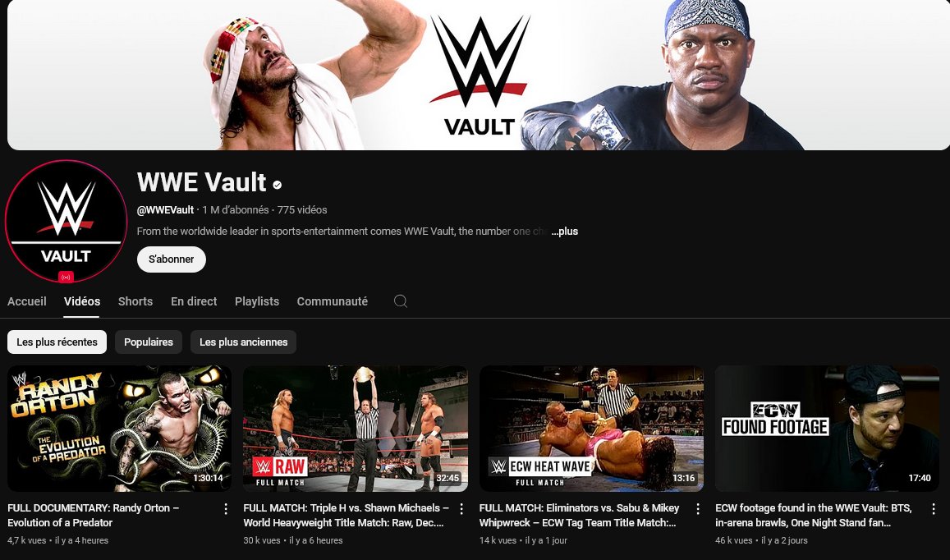The width and height of the screenshot is (950, 560).
Task: Select the Les plus anciennes filter chip
Action: pyautogui.click(x=244, y=342)
